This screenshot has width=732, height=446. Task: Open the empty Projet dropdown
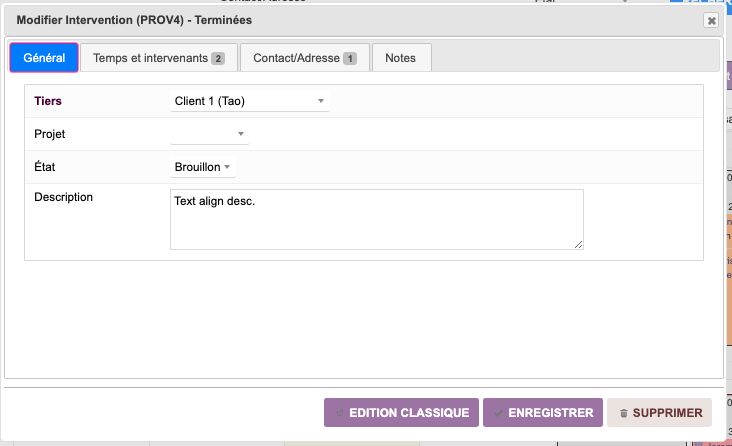[210, 134]
